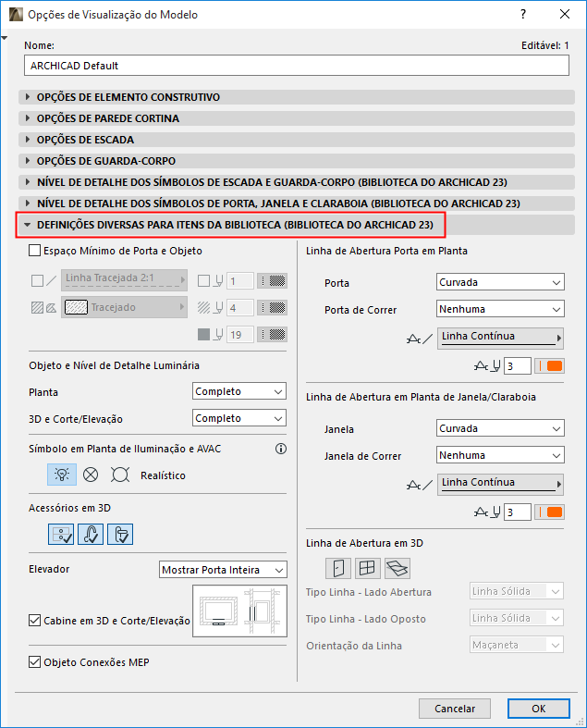
Task: Open window Linha Contínua line type popup
Action: 500,484
